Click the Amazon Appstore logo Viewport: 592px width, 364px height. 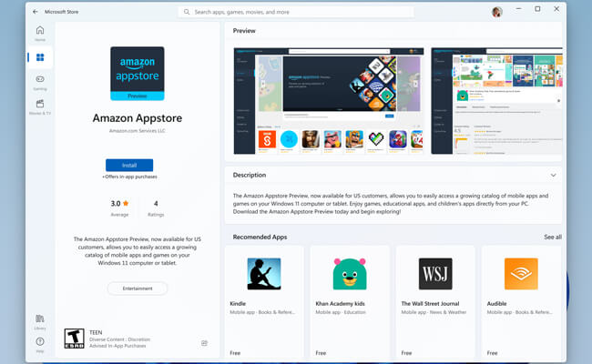point(138,74)
